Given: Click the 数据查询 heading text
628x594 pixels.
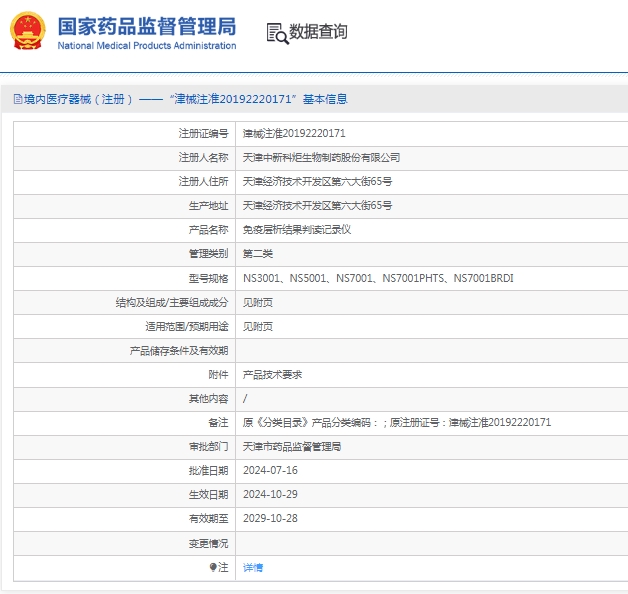Looking at the screenshot, I should click(318, 32).
